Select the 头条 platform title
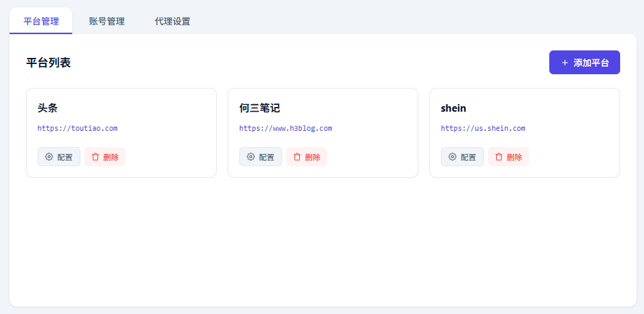 pos(48,108)
